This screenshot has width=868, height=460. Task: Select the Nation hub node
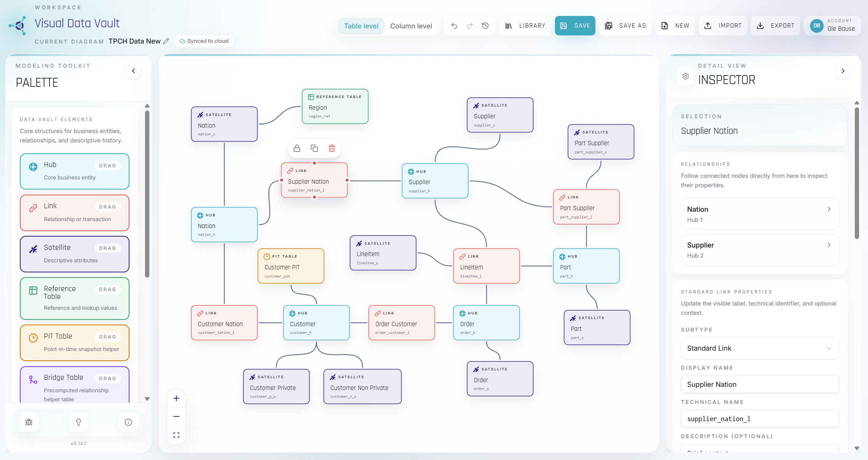click(224, 225)
